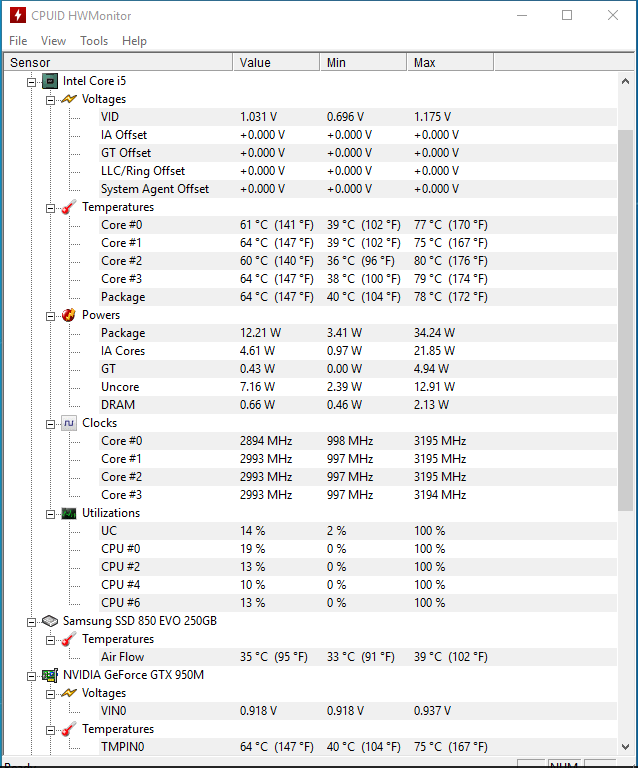Click the Voltages icon under Intel Core i5
638x768 pixels.
(x=69, y=99)
